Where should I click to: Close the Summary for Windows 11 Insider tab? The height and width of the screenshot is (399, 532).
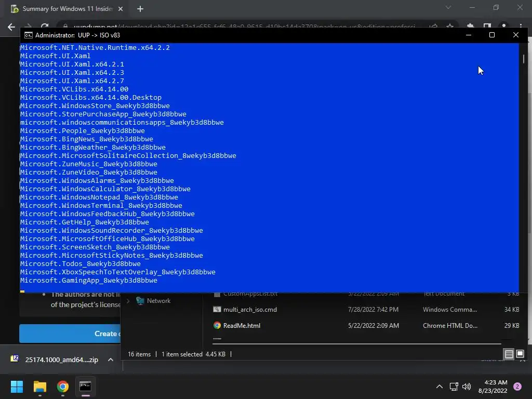tap(121, 9)
